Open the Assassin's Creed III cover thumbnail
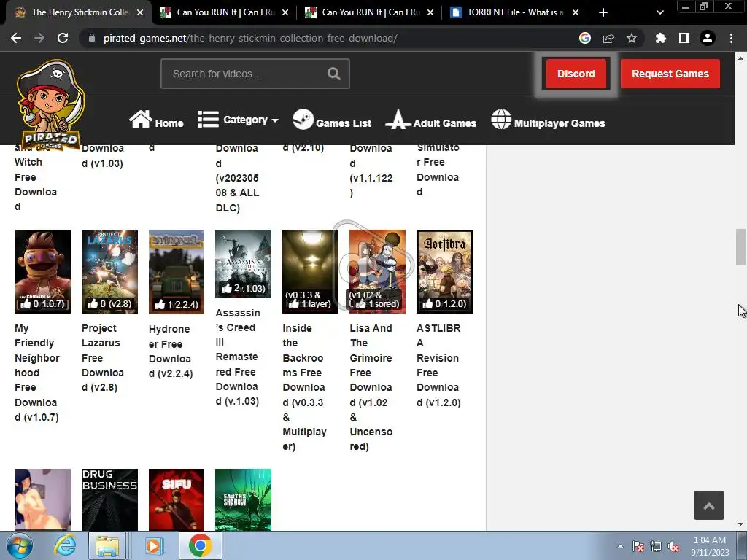 tap(243, 264)
